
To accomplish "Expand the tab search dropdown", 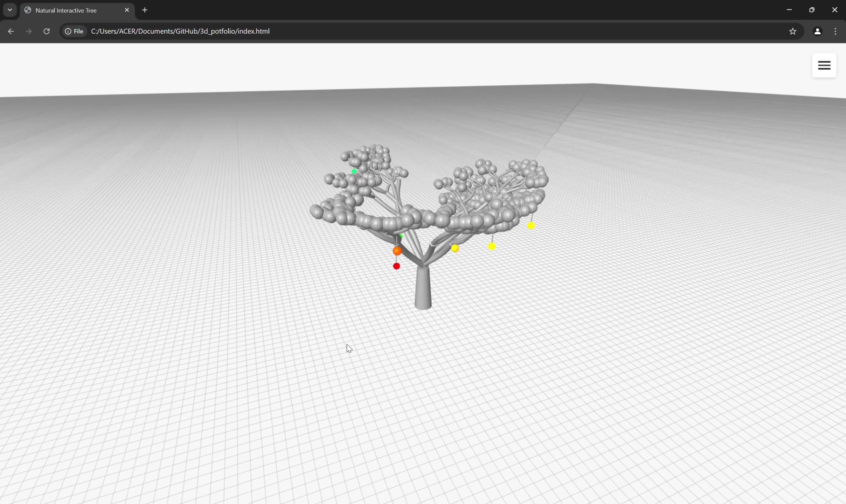I will pos(10,10).
